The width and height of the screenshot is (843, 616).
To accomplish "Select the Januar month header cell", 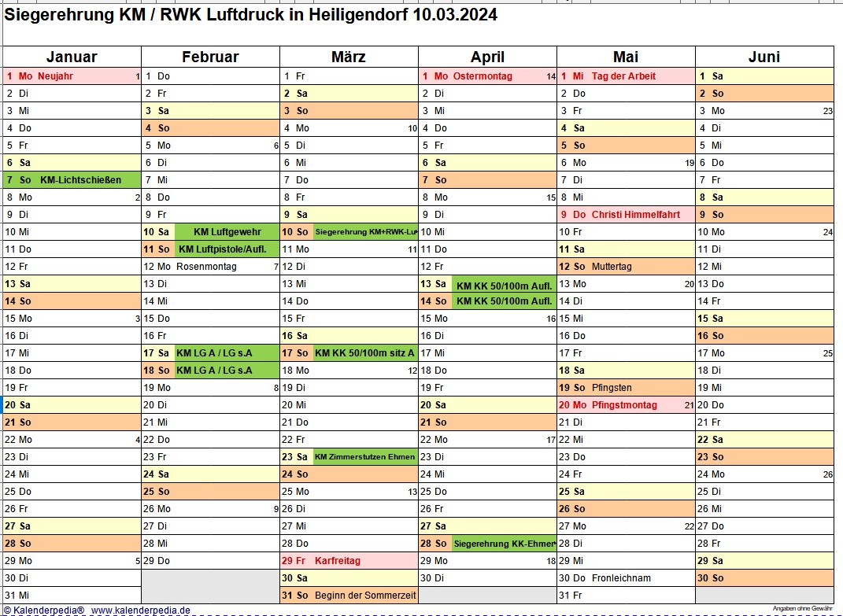I will coord(72,57).
